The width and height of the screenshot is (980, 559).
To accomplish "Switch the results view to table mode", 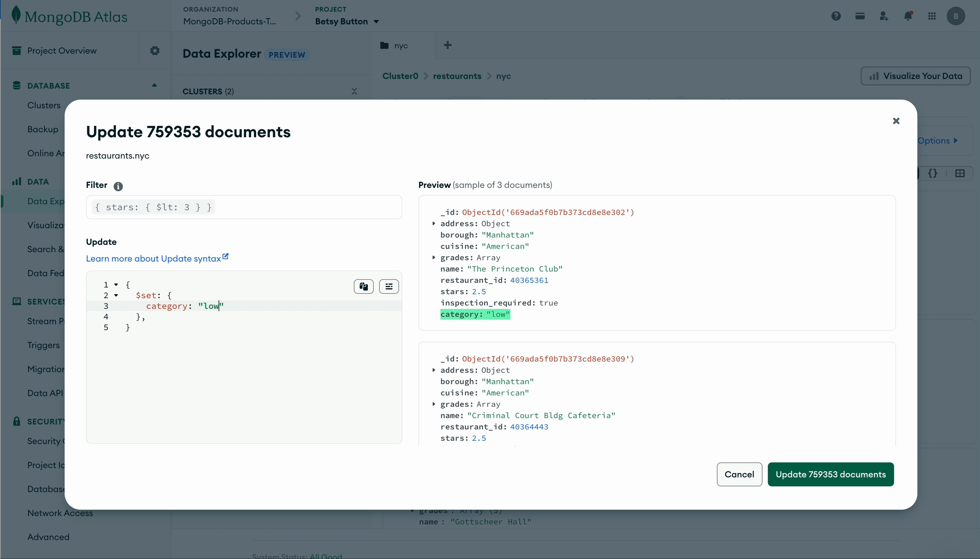I will click(x=960, y=173).
